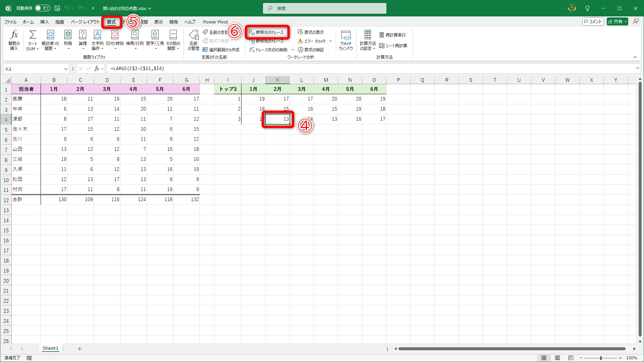Image resolution: width=644 pixels, height=362 pixels.
Task: Open the Financial (財務) functions icon
Action: pos(68,40)
